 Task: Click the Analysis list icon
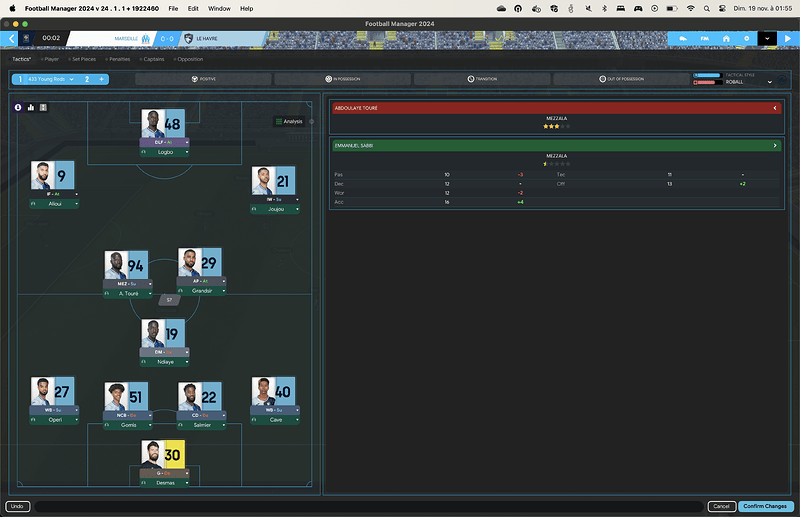tap(279, 121)
